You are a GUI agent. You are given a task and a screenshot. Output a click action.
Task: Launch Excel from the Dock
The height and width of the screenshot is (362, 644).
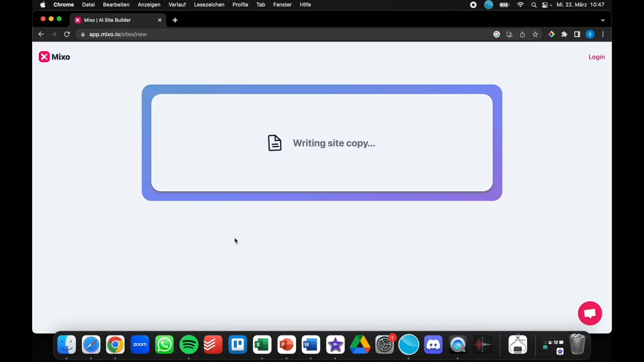pyautogui.click(x=262, y=345)
